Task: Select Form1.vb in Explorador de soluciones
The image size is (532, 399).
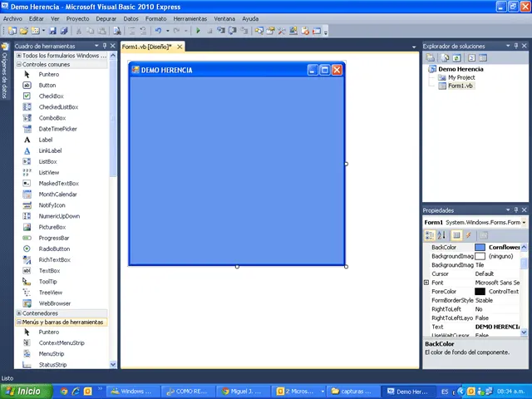Action: (460, 86)
